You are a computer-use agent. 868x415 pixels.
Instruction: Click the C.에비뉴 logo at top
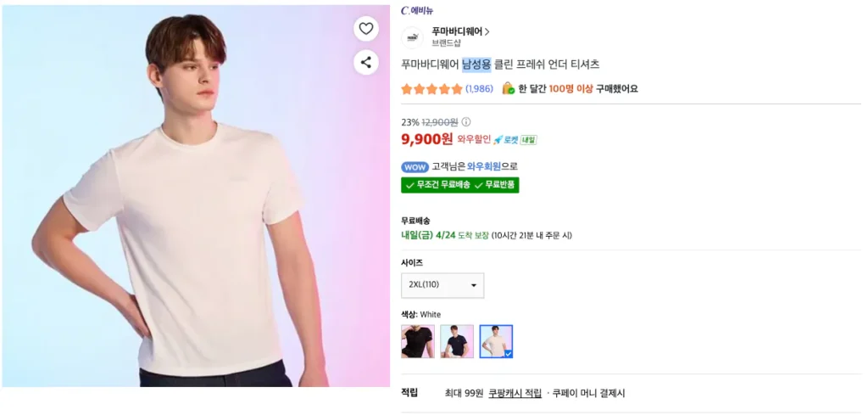pos(417,10)
